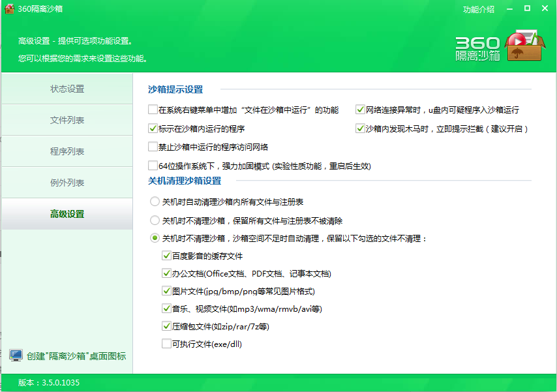Disable 沙箱内发现木马时 立即提示拦截 checkbox
Viewport: 557px width, 392px height.
click(360, 128)
